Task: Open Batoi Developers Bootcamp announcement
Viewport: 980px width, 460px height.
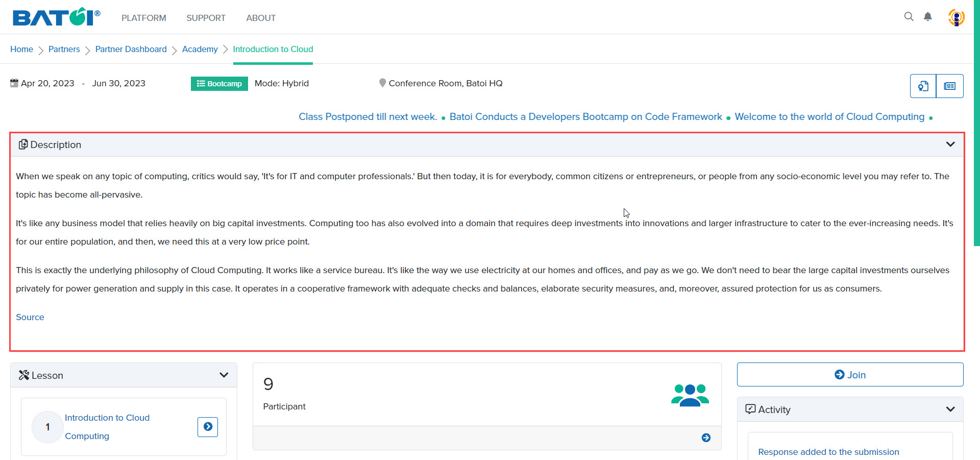Action: point(586,116)
